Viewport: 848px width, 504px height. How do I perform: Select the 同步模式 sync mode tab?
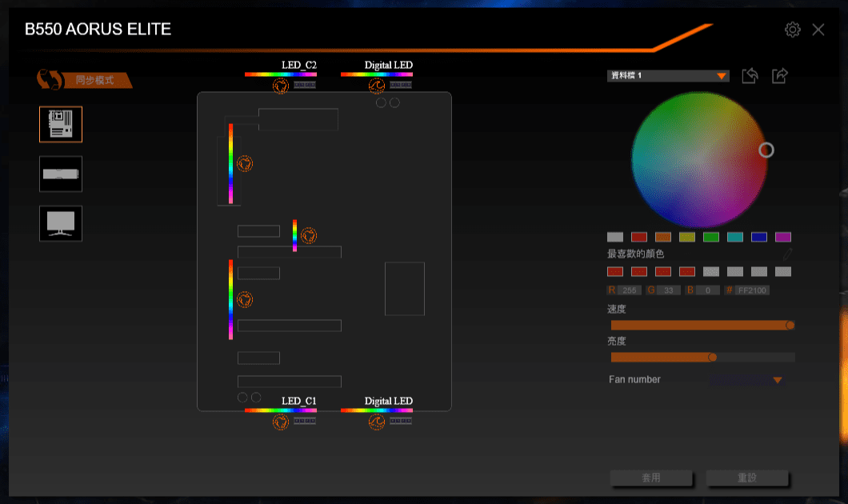point(92,80)
